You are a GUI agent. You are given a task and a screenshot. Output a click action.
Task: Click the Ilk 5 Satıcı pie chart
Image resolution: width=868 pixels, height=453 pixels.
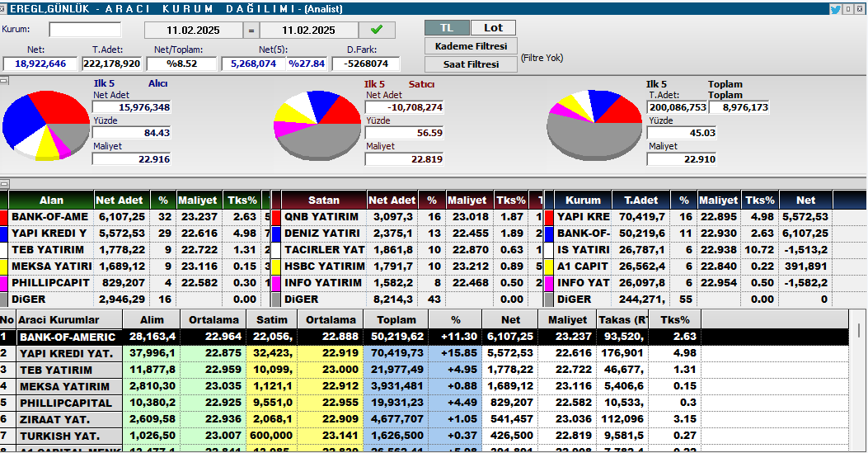pos(317,125)
